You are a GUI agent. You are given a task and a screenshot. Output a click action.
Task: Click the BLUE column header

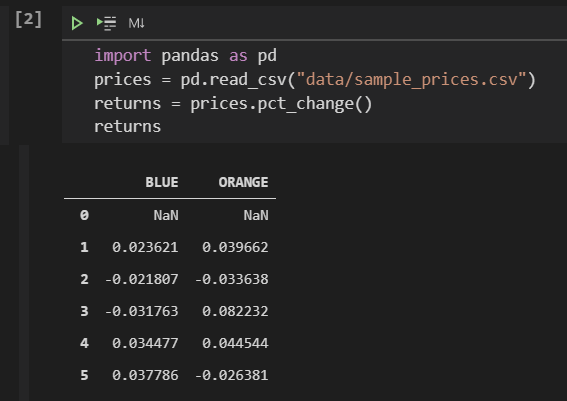coord(162,182)
